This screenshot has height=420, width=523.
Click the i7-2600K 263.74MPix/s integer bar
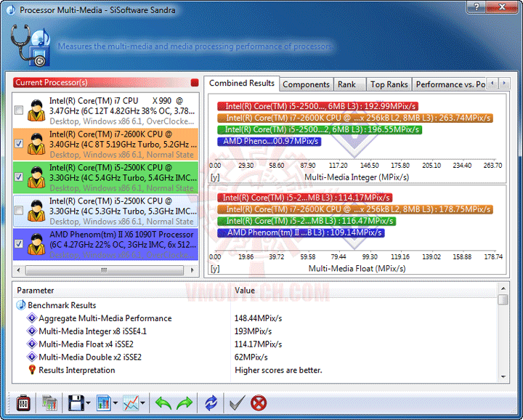pyautogui.click(x=355, y=118)
